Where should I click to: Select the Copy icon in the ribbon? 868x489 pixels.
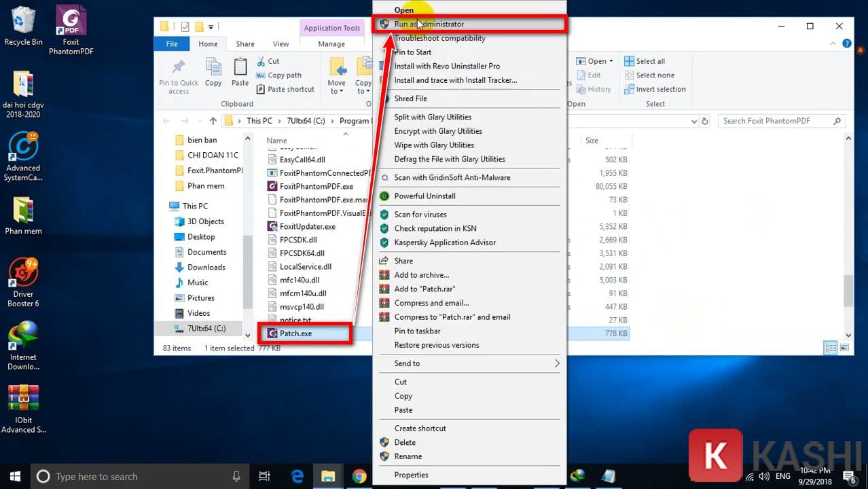coord(213,71)
